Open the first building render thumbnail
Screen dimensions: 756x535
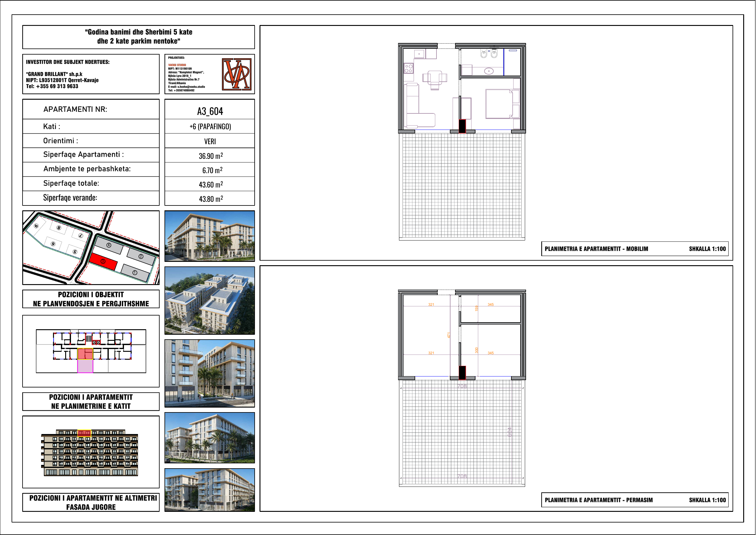[x=210, y=236]
